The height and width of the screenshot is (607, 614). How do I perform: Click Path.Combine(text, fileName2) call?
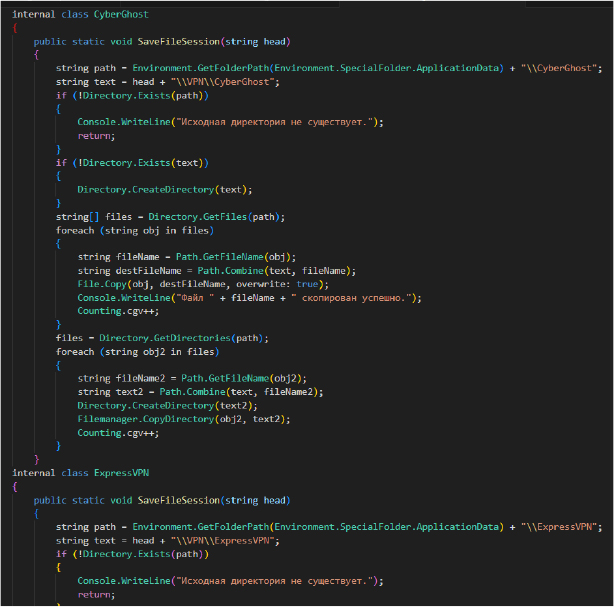[239, 392]
